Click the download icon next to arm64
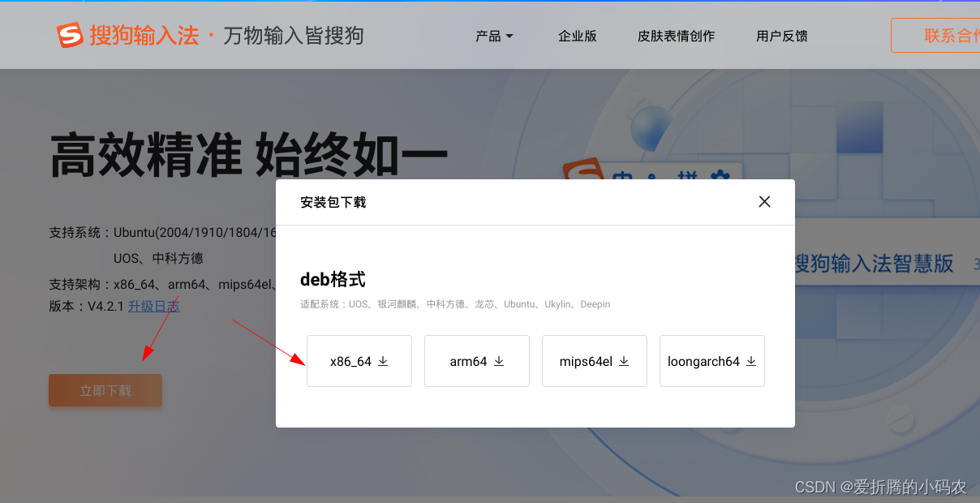 [x=501, y=362]
